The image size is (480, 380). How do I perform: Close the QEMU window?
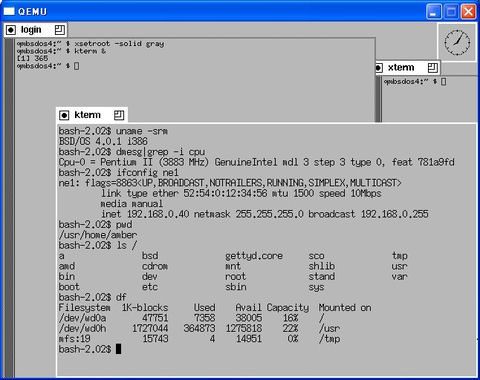[469, 12]
